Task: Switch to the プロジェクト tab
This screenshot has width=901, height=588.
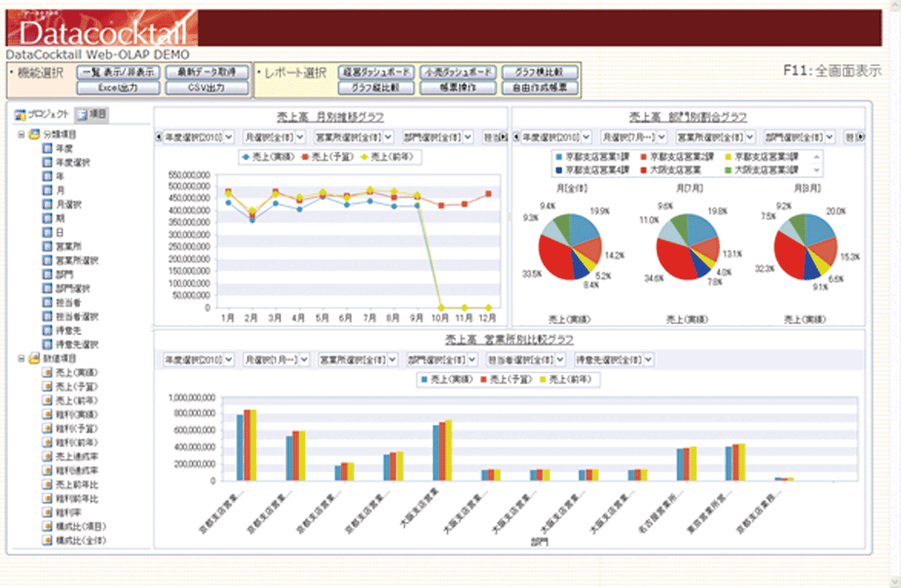Action: (x=42, y=114)
